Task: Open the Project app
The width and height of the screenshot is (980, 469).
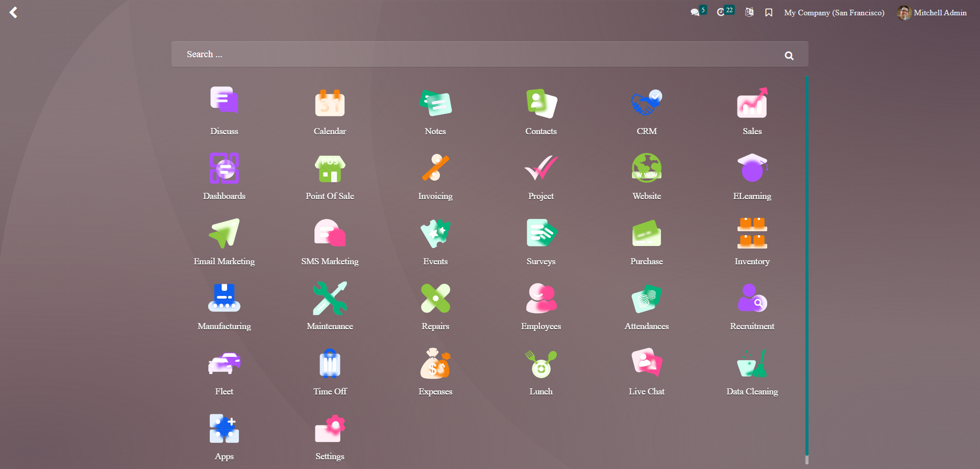Action: [x=541, y=176]
